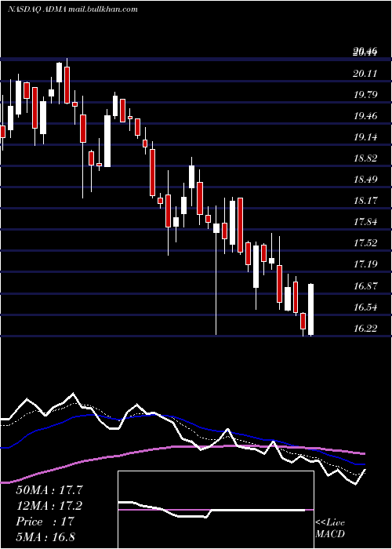This screenshot has height=549, width=392.
Task: Select the 17.84 price axis label
Action: (x=365, y=222)
